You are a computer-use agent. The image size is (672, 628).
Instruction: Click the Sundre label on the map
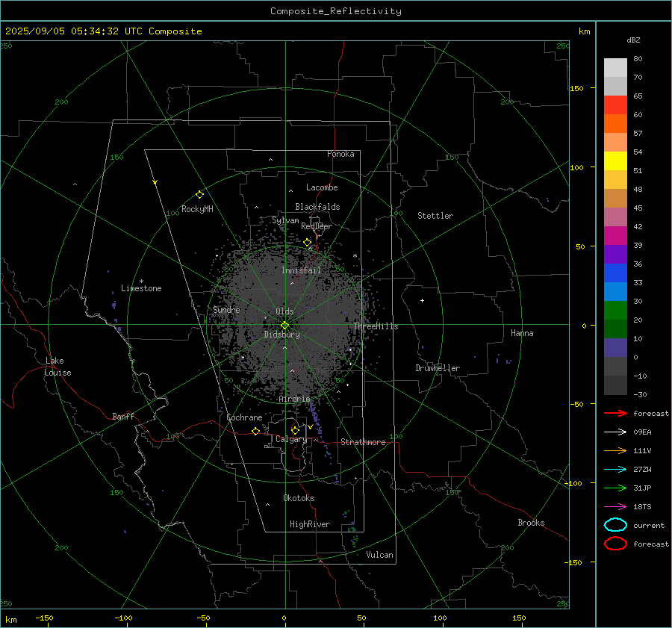click(x=226, y=309)
